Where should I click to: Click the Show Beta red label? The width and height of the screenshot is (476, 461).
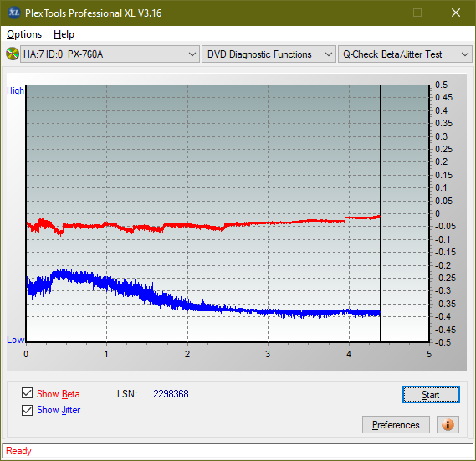(59, 394)
